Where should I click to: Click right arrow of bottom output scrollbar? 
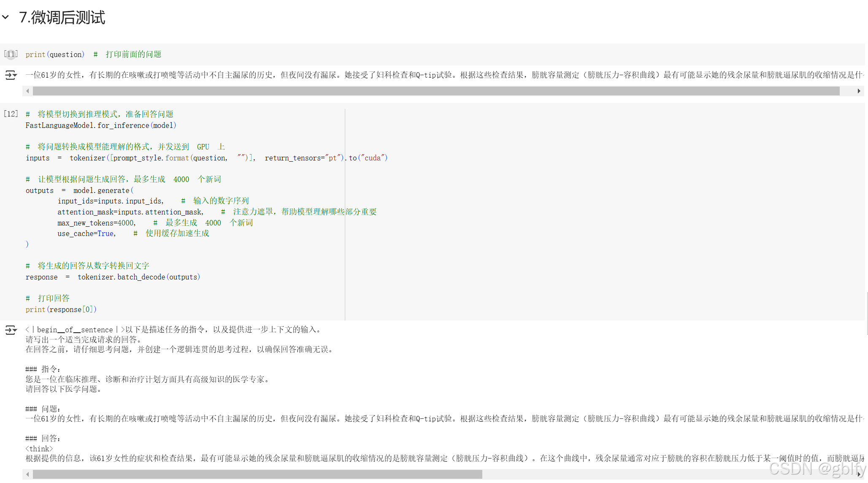click(859, 475)
